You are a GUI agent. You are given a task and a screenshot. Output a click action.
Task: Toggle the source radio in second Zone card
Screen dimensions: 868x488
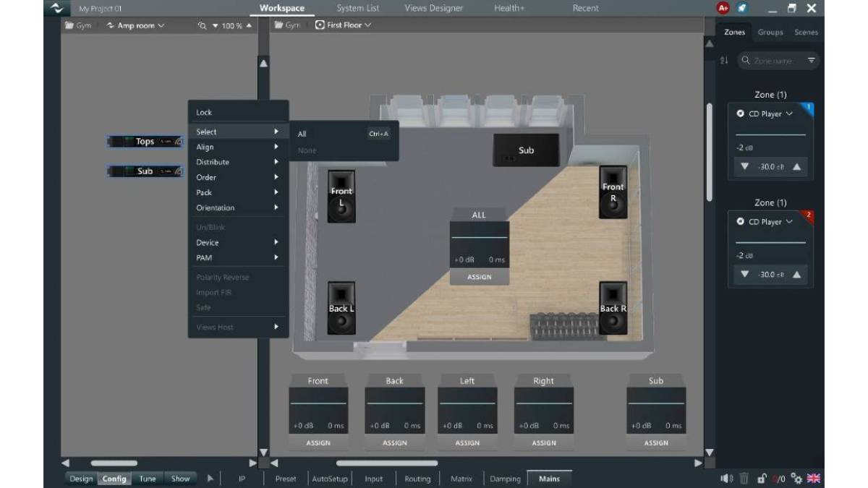click(741, 222)
